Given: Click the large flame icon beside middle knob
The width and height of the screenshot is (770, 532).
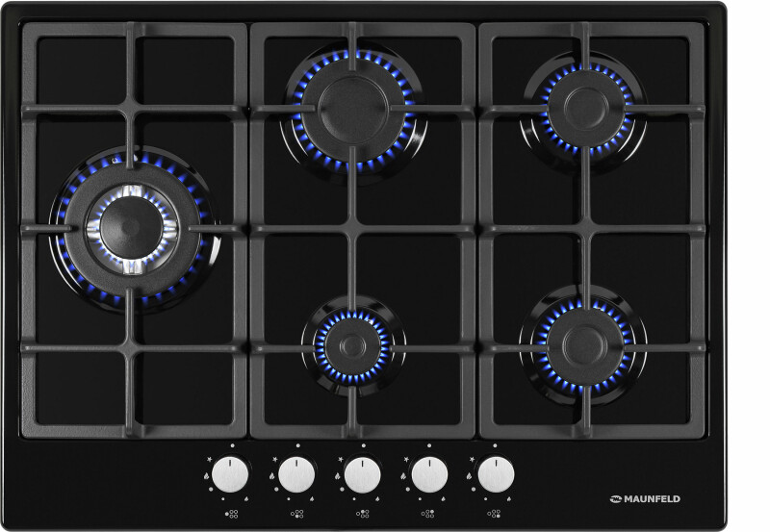Looking at the screenshot, I should [338, 476].
